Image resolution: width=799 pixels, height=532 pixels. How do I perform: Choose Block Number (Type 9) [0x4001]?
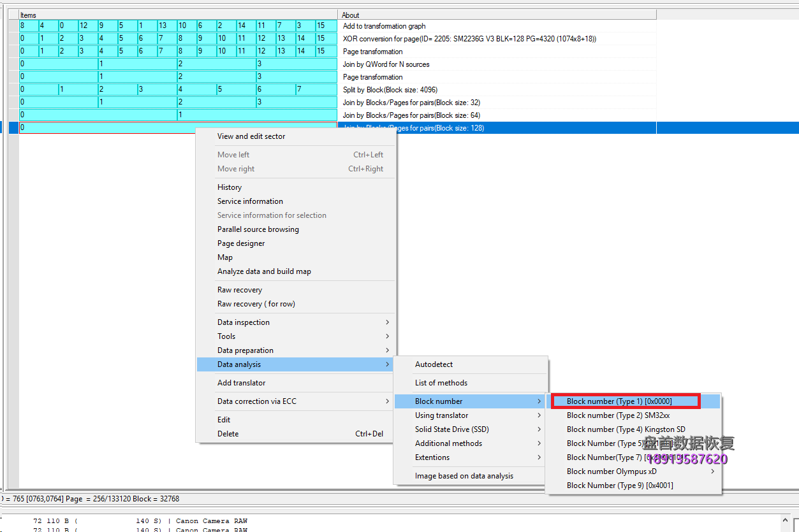tap(633, 485)
